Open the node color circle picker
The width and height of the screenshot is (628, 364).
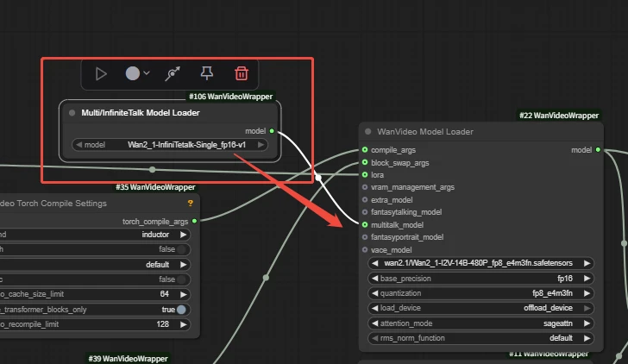[x=132, y=74]
